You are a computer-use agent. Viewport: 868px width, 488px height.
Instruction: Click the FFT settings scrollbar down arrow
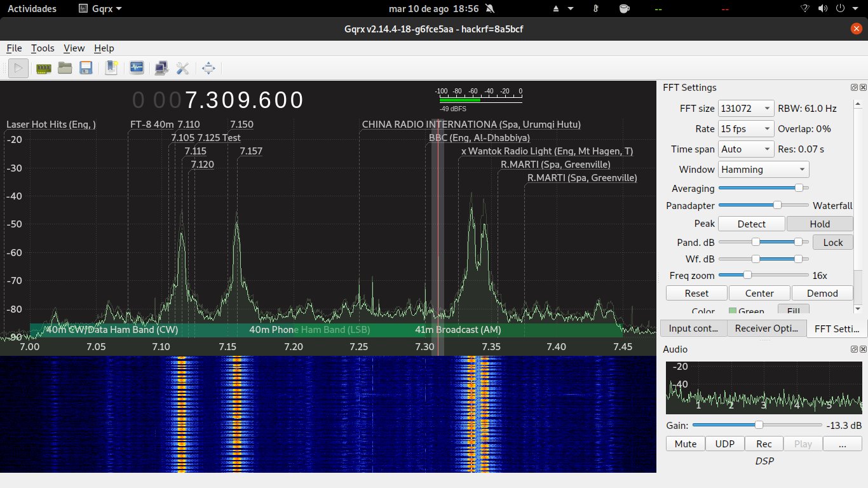coord(858,309)
